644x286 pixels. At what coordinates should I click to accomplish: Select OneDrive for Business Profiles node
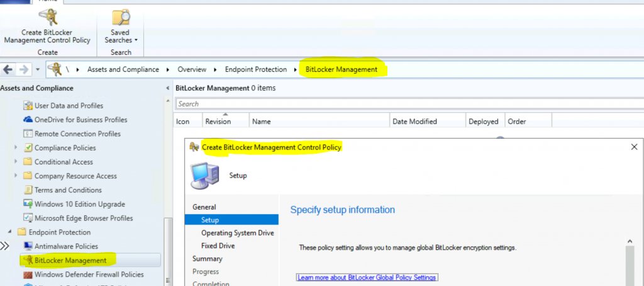pyautogui.click(x=81, y=120)
